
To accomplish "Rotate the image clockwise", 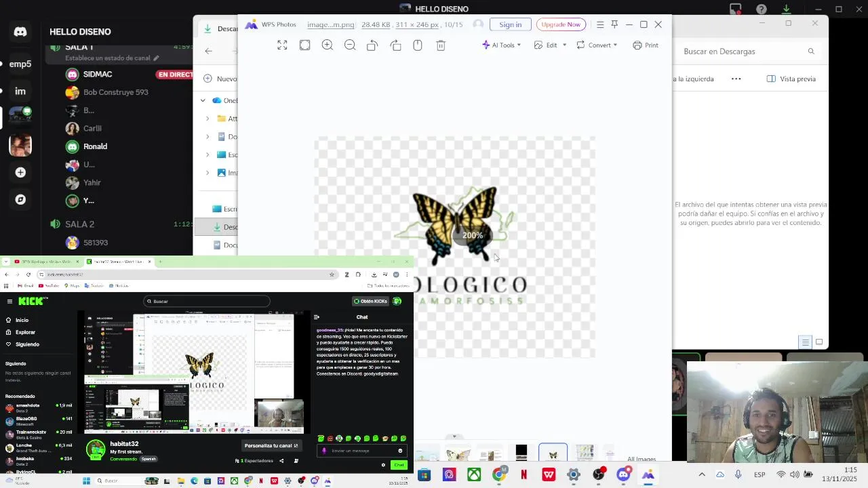I will (395, 45).
